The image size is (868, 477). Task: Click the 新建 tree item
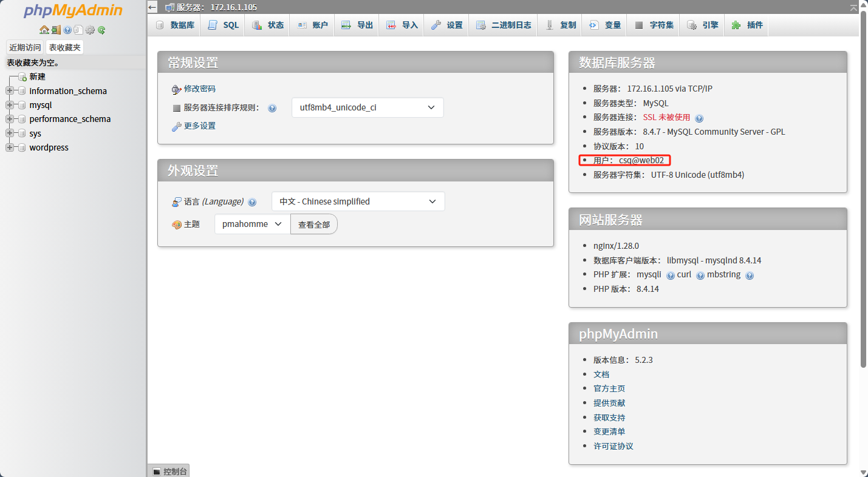pos(38,77)
